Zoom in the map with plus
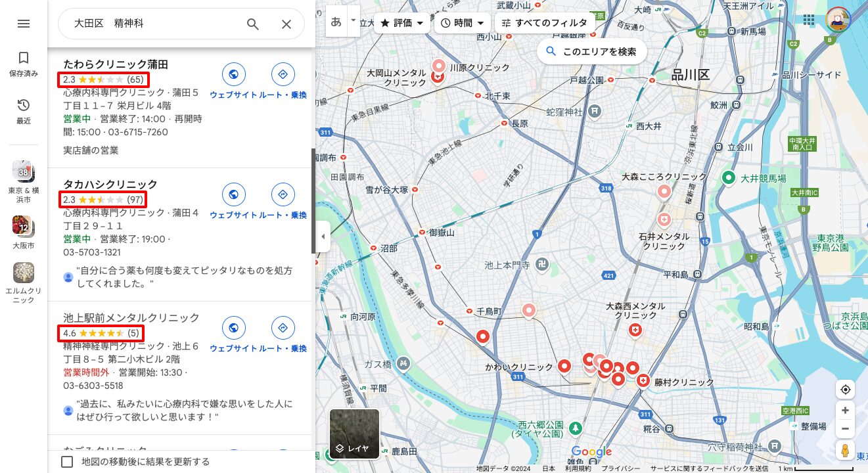The height and width of the screenshot is (473, 868). tap(845, 411)
